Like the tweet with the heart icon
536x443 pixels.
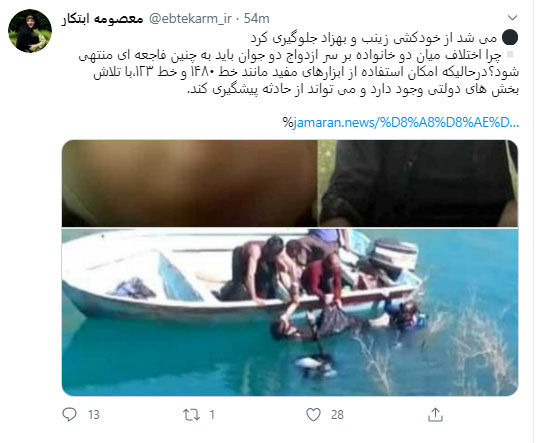[313, 414]
